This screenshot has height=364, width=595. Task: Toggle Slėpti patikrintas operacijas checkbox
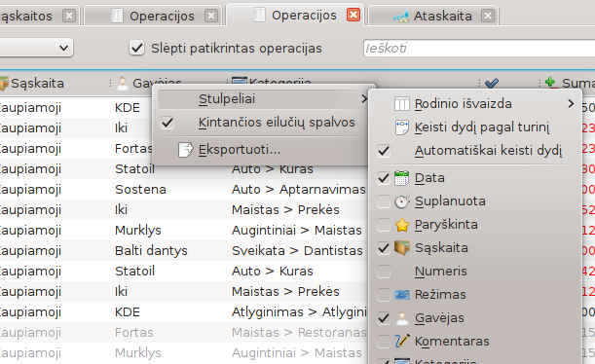pos(136,48)
